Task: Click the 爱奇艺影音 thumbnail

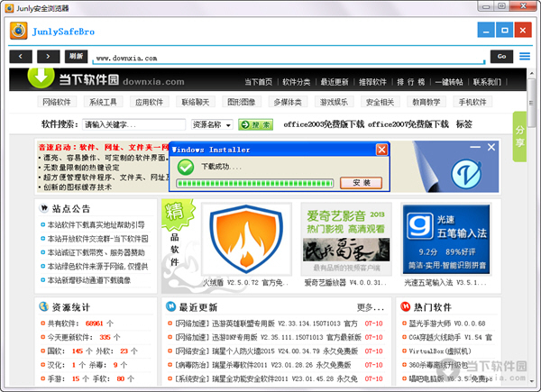Action: click(x=346, y=240)
